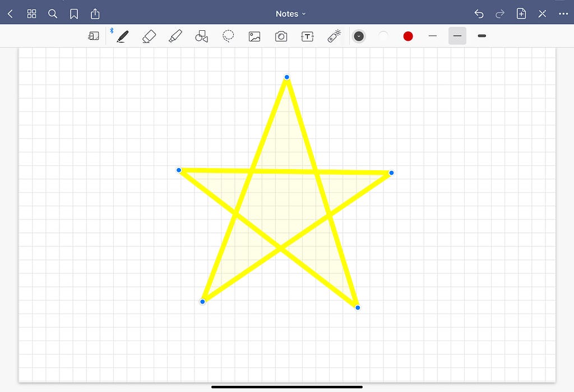574x392 pixels.
Task: Open the Image insertion tool
Action: [x=254, y=35]
